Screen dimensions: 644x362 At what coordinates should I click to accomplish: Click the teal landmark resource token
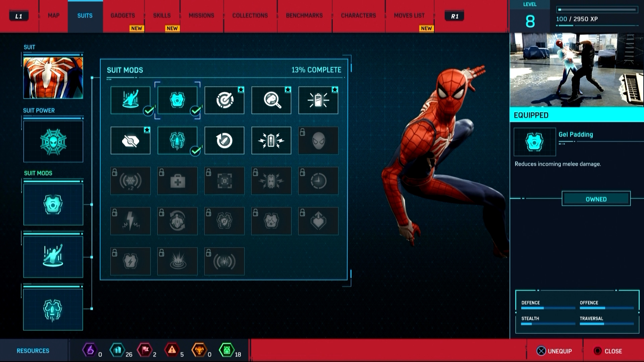tap(117, 350)
